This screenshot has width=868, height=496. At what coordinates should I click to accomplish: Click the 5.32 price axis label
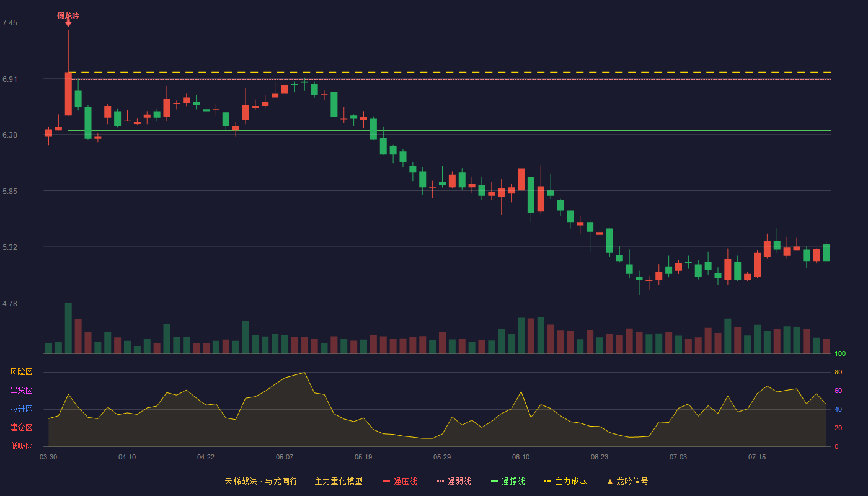9,247
